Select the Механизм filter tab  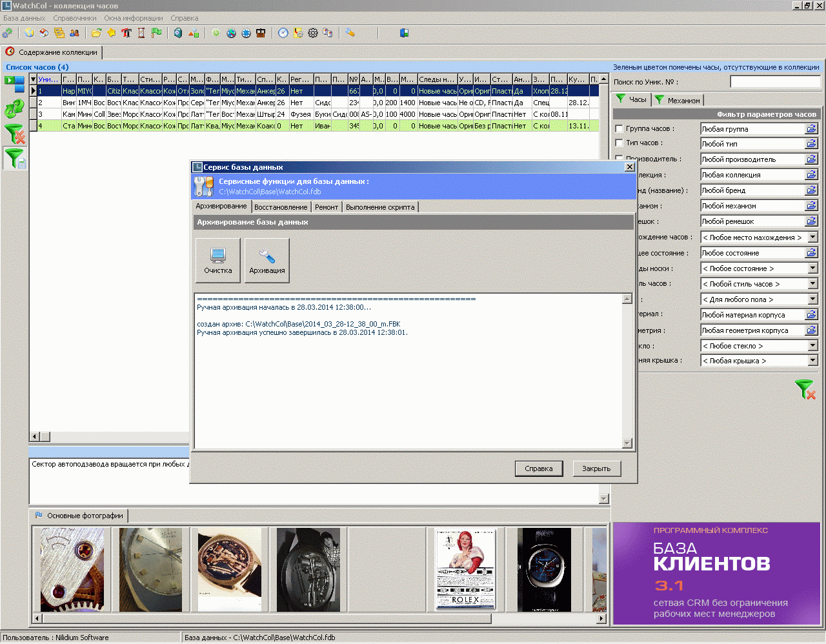click(x=678, y=100)
